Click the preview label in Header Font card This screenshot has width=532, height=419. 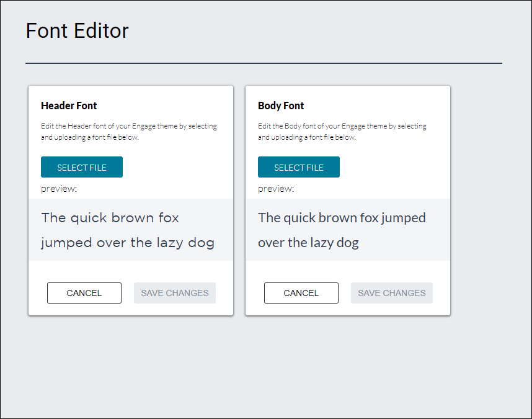click(58, 189)
